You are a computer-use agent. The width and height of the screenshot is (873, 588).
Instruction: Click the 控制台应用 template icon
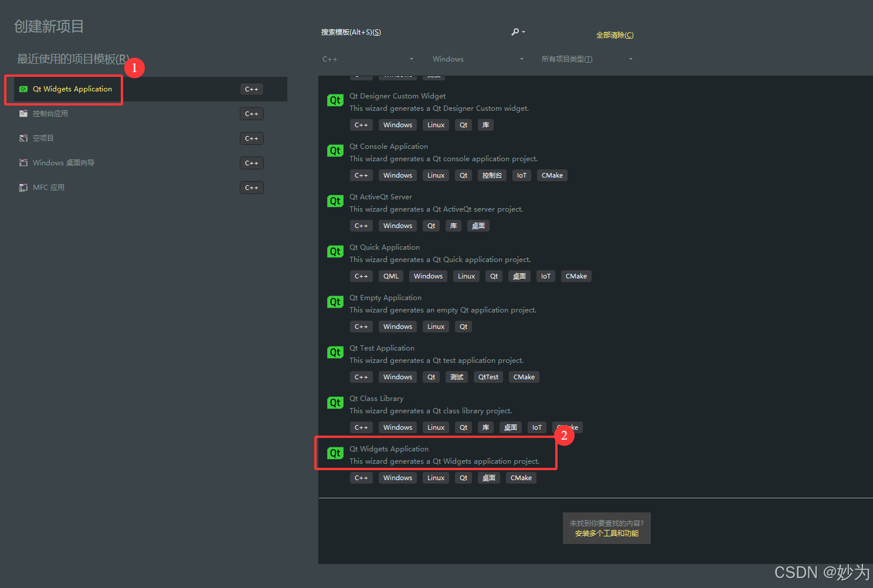point(23,114)
